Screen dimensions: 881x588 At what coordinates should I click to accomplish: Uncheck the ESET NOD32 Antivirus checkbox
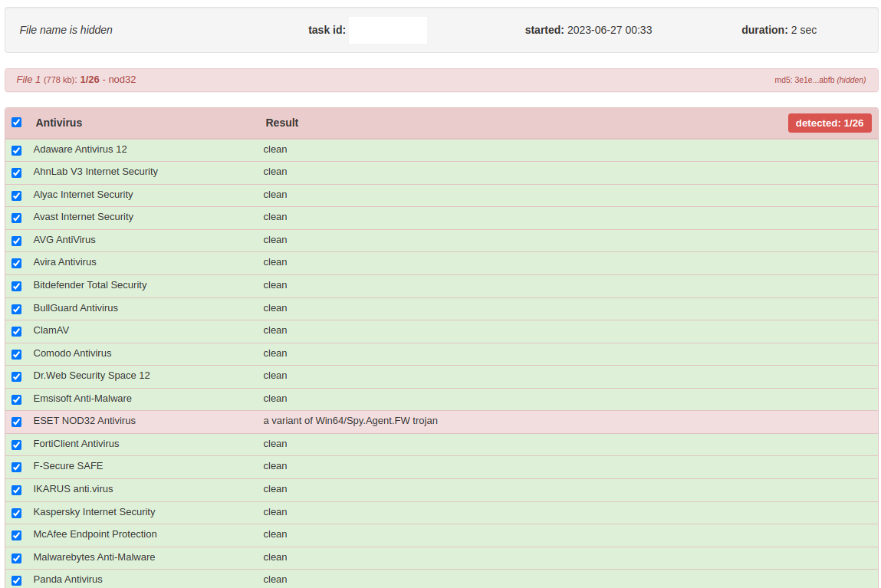pos(17,422)
